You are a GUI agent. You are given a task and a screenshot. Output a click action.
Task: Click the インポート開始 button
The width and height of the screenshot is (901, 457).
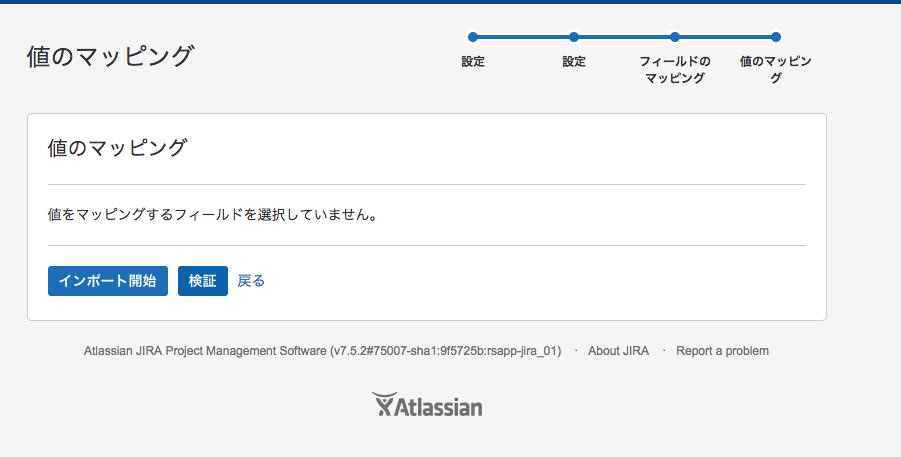(108, 281)
